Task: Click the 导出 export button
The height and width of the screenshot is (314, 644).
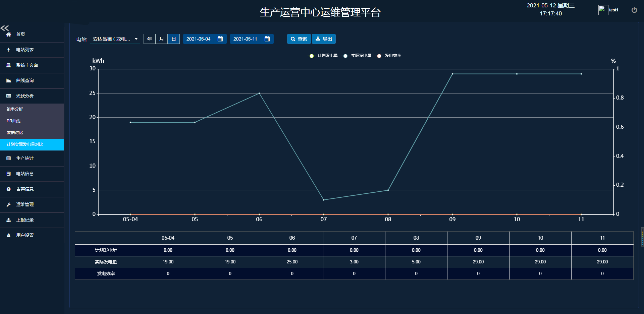Action: pyautogui.click(x=324, y=39)
